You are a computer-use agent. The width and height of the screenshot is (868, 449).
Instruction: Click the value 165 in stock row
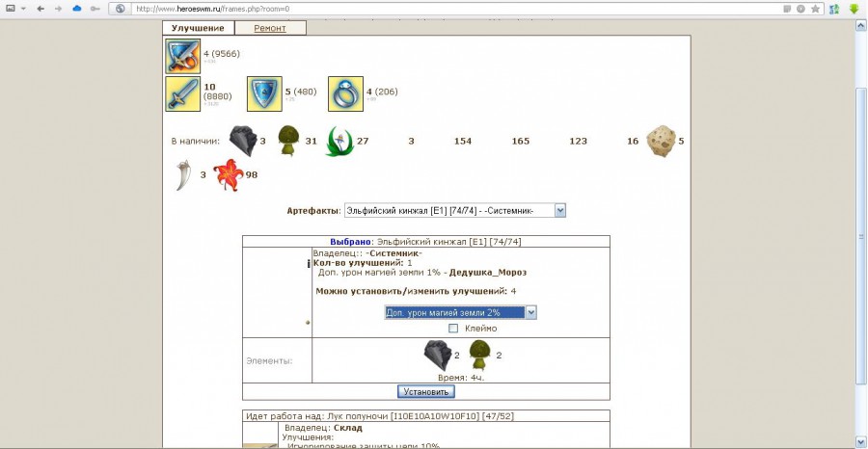click(x=521, y=141)
